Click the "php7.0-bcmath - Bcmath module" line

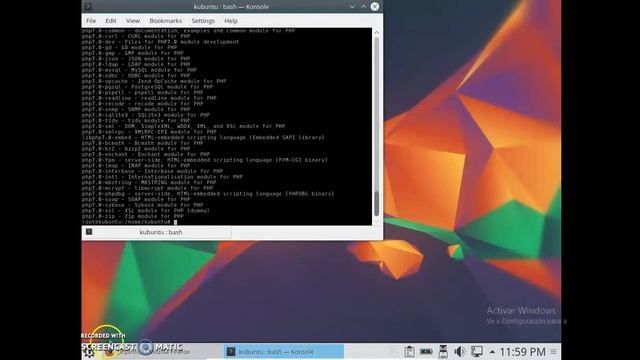[142, 143]
